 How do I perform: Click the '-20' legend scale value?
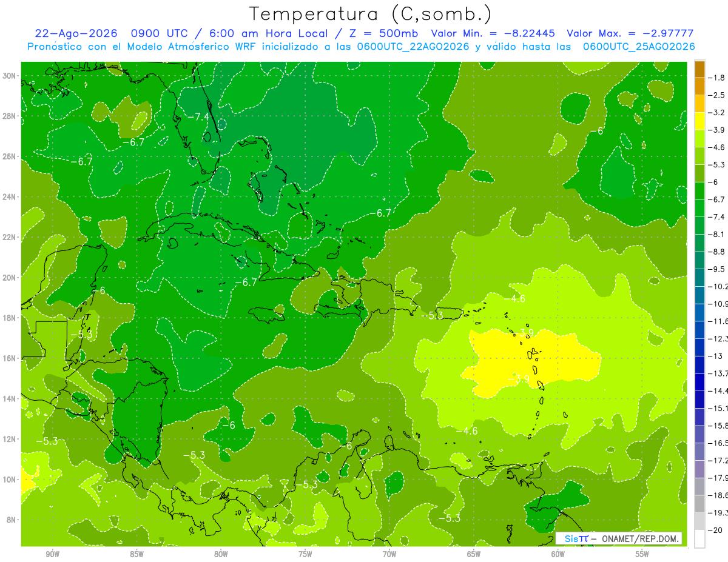pyautogui.click(x=715, y=530)
